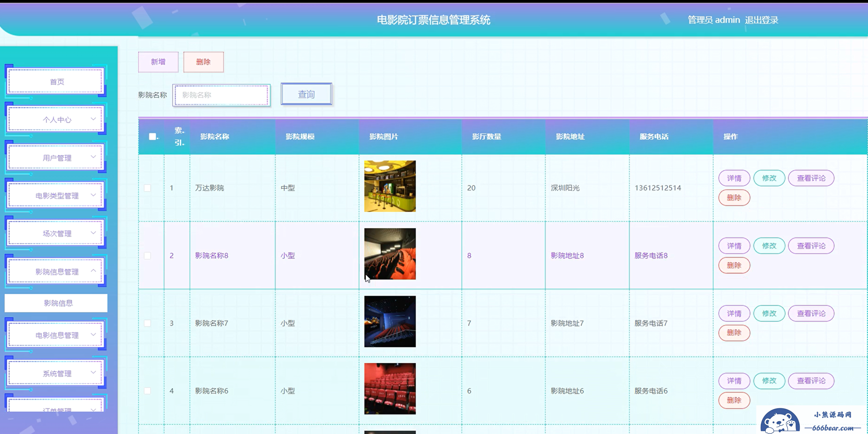
Task: Check the row checkbox for 影院名称6
Action: (147, 391)
